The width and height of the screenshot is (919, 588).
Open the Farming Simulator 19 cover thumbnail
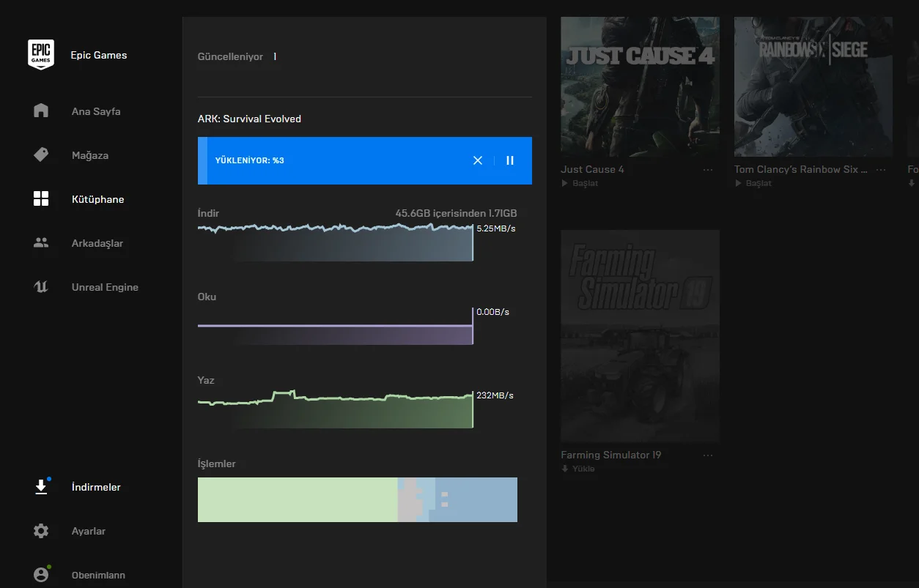coord(640,335)
